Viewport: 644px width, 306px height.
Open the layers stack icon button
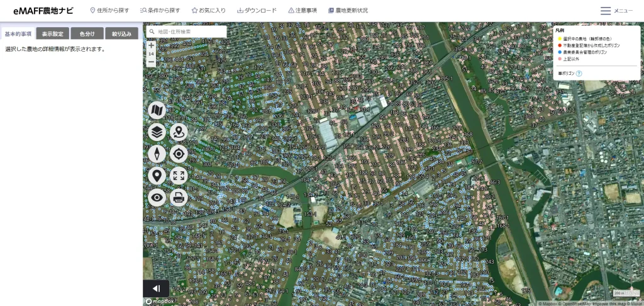tap(157, 132)
